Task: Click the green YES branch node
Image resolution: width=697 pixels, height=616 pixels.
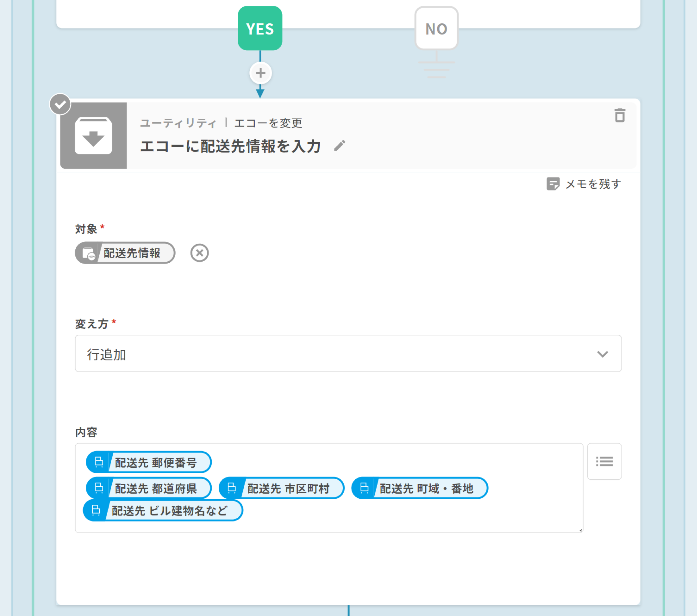Action: [x=260, y=29]
